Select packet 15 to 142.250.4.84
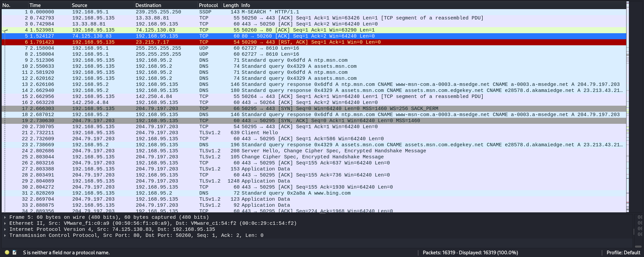 pyautogui.click(x=314, y=96)
